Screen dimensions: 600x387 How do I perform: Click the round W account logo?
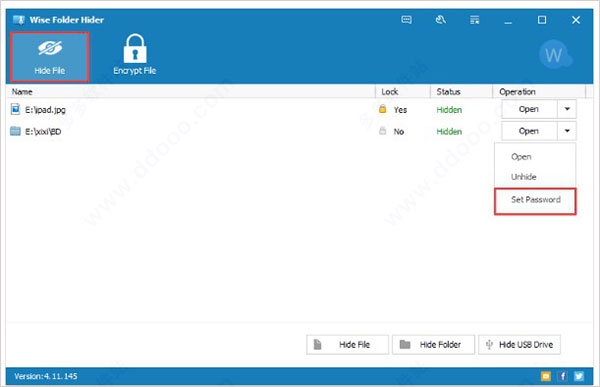(x=554, y=55)
